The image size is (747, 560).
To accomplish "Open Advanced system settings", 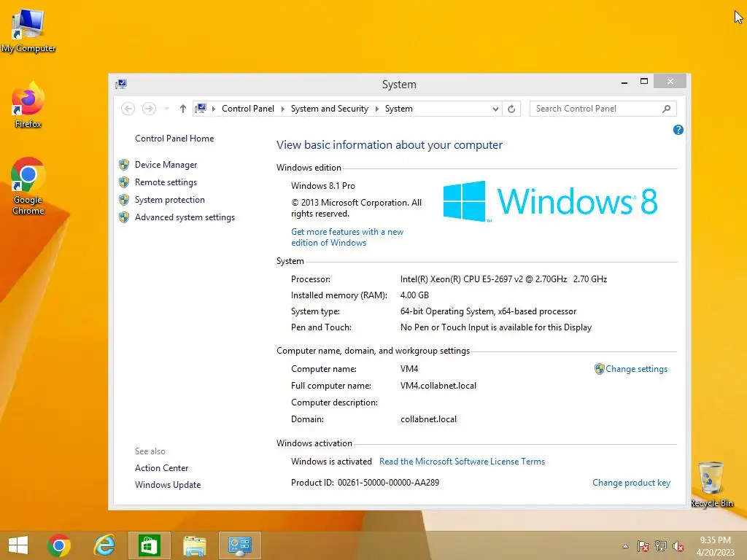I will [185, 217].
